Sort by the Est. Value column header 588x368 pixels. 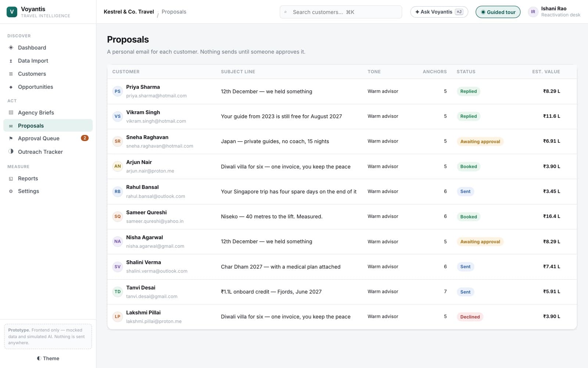[546, 72]
